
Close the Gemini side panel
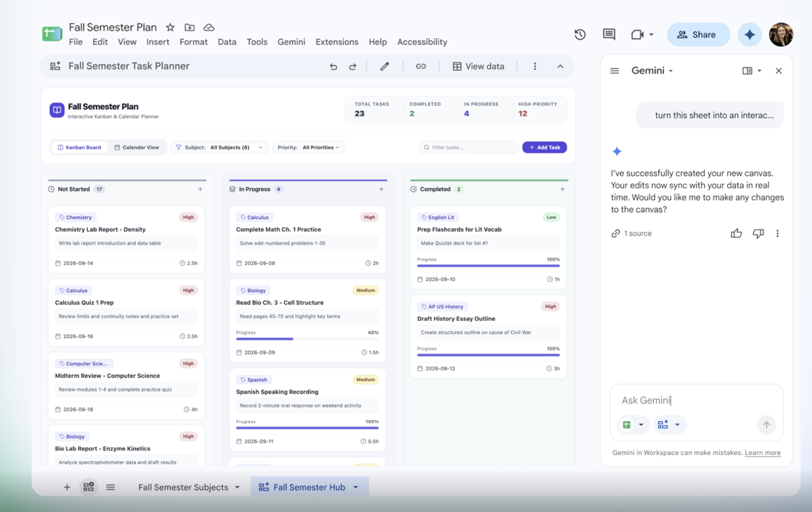coord(779,71)
